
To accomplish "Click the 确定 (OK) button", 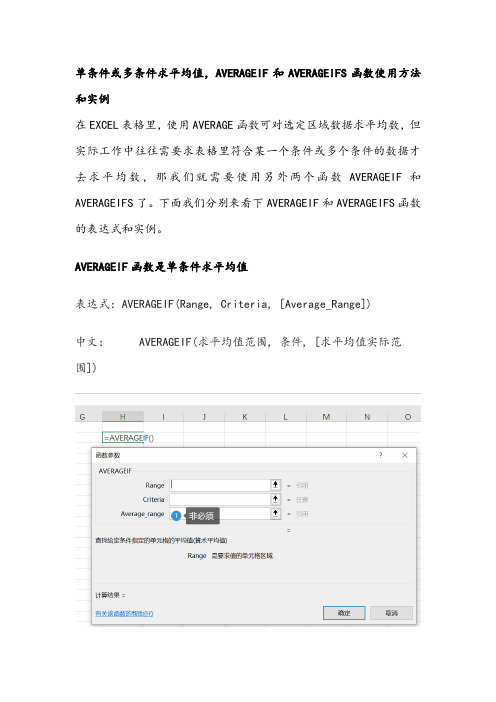I will click(x=344, y=613).
